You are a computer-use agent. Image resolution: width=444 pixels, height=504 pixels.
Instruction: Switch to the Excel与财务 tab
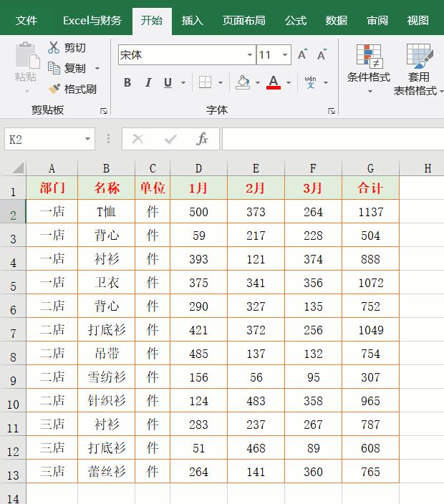92,21
